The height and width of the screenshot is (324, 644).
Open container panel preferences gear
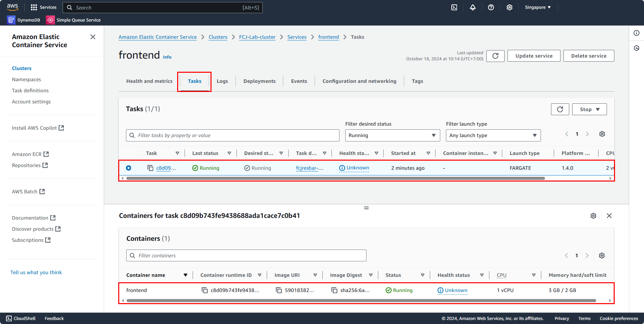593,216
